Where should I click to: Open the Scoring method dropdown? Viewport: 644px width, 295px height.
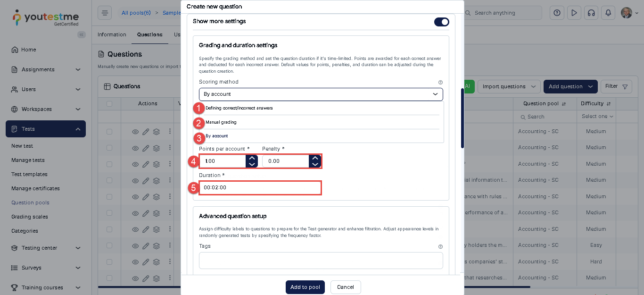[321, 94]
